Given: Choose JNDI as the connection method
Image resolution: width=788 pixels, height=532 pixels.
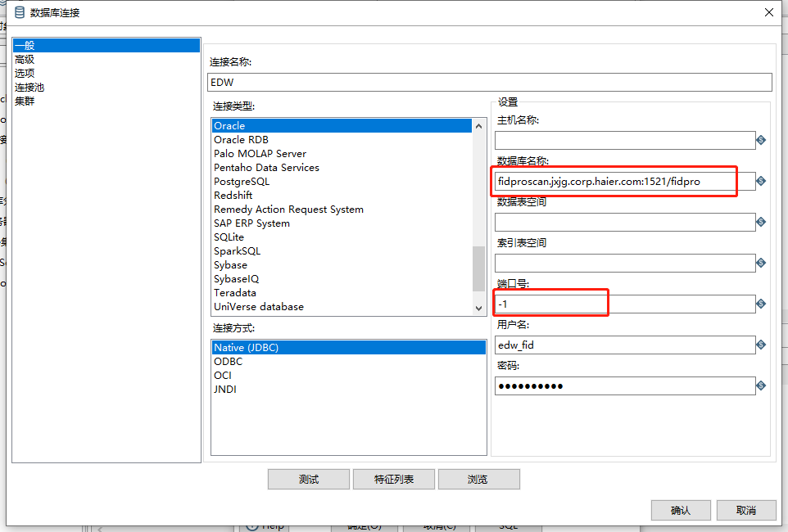Looking at the screenshot, I should (x=224, y=389).
